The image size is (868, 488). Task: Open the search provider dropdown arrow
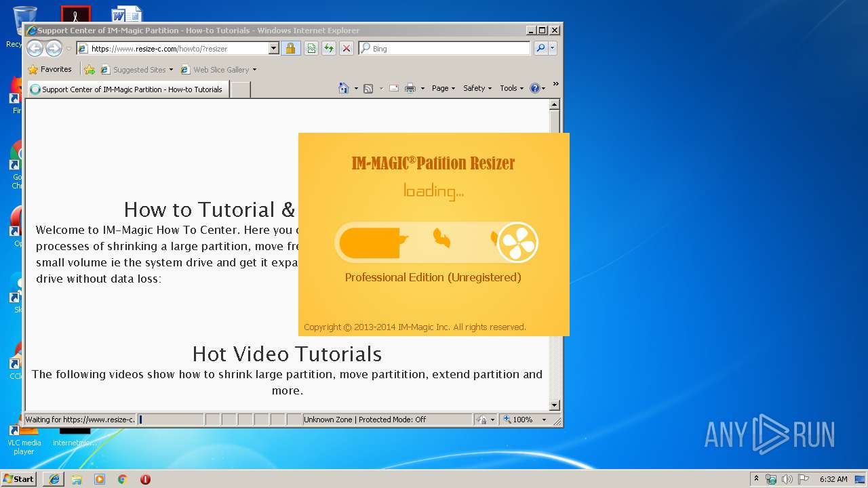(553, 48)
